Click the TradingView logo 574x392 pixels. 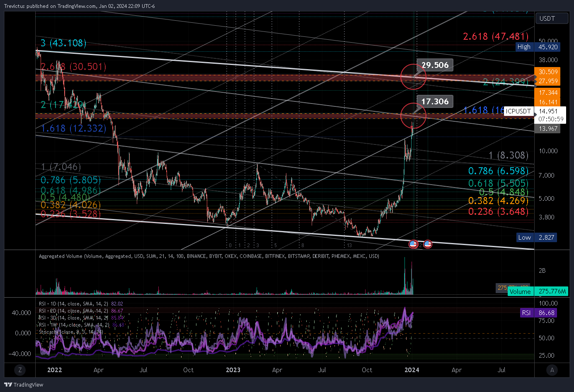click(24, 385)
